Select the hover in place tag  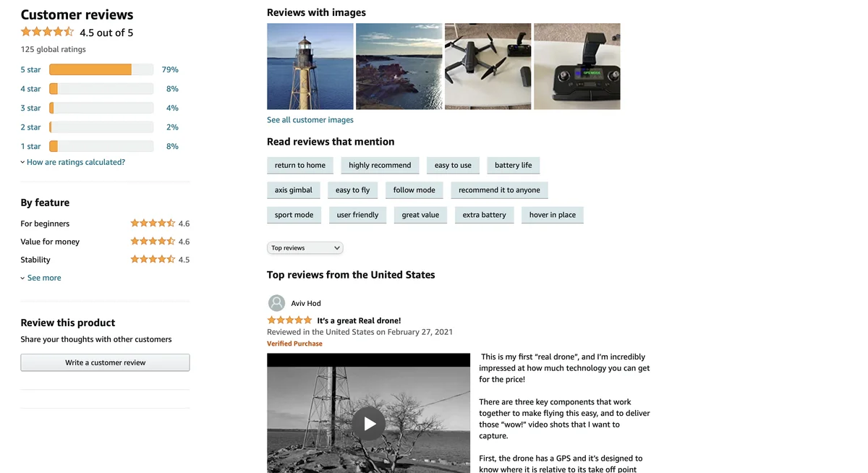(x=553, y=215)
